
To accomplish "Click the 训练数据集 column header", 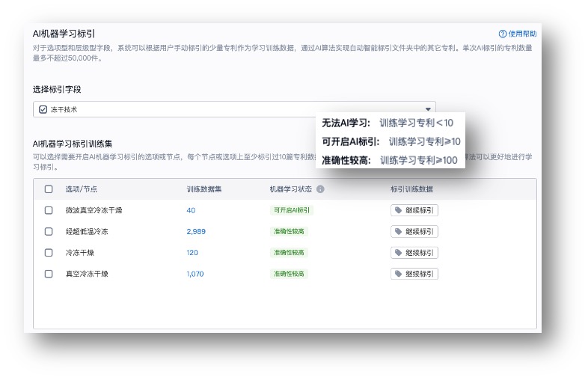I will [x=203, y=189].
